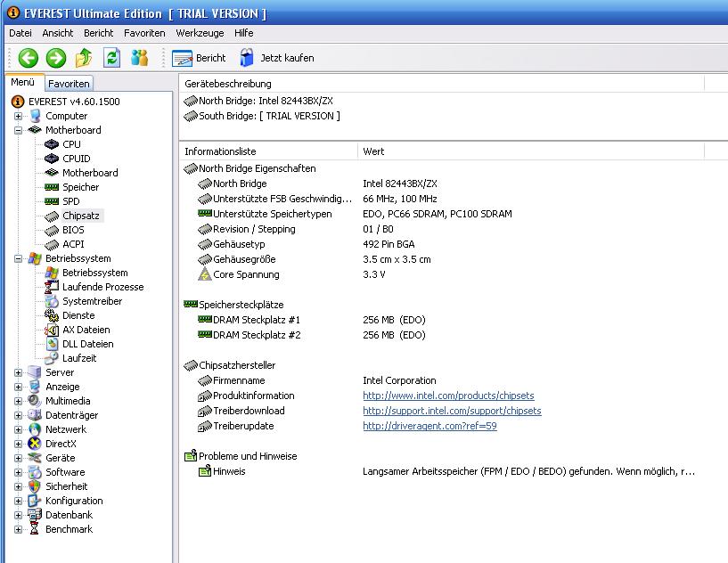
Task: Select the BIOS chip icon
Action: (52, 230)
